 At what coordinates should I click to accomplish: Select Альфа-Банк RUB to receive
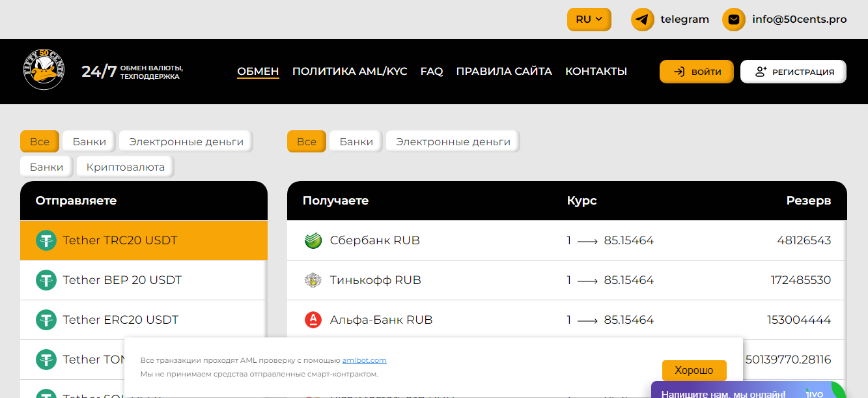tap(567, 320)
